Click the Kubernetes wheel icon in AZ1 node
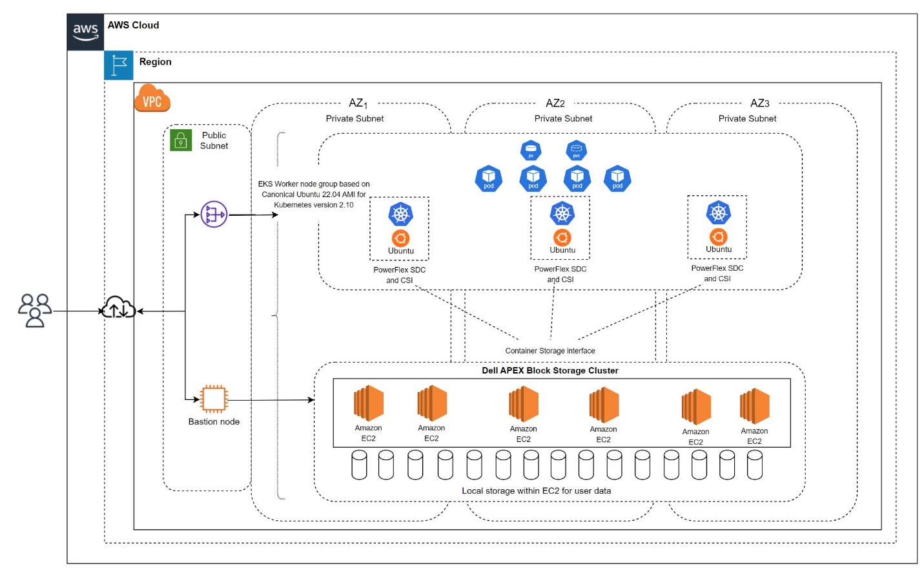This screenshot has width=924, height=568. pyautogui.click(x=400, y=214)
